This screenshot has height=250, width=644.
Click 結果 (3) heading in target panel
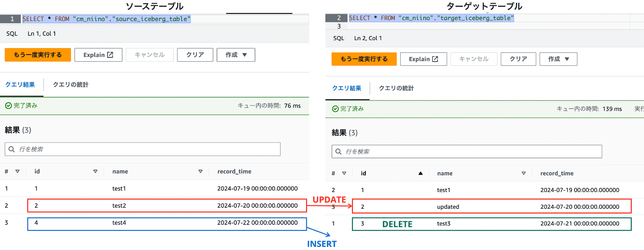tap(345, 133)
